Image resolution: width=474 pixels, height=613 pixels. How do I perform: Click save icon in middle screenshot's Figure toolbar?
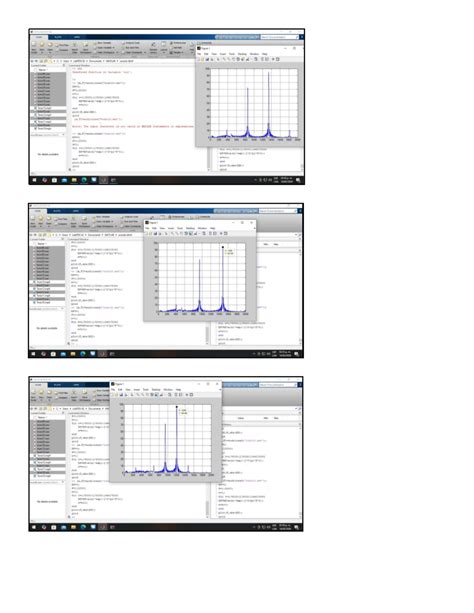coord(155,233)
